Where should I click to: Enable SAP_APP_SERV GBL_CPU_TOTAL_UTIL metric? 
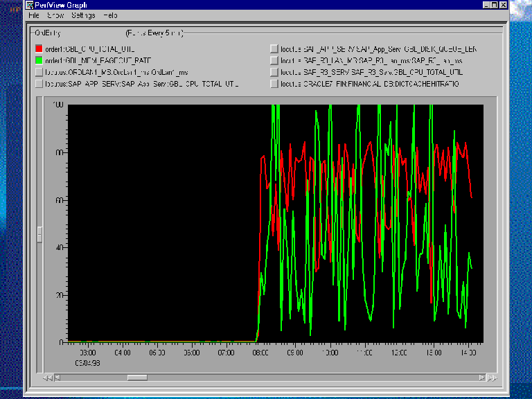click(x=39, y=83)
